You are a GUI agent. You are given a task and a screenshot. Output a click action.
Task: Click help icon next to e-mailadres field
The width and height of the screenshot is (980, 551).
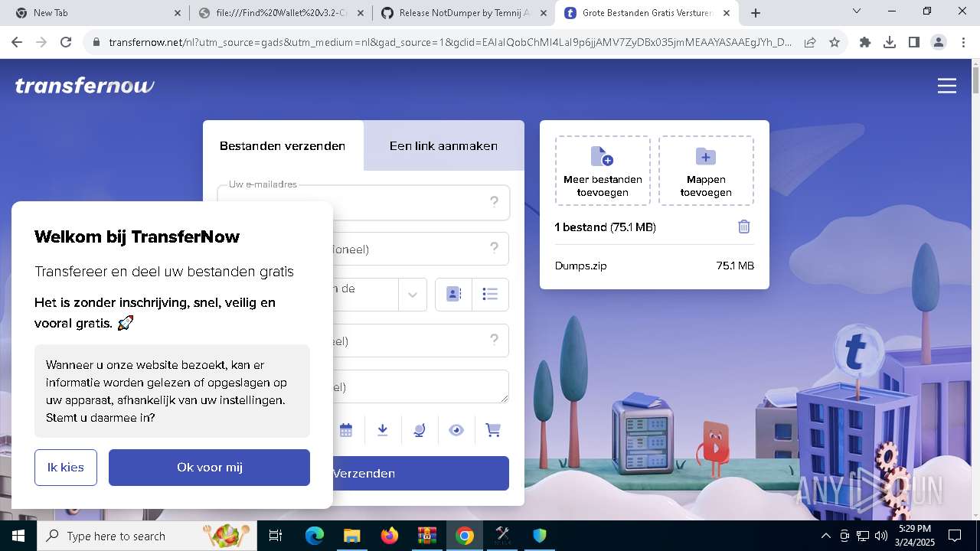click(x=494, y=202)
